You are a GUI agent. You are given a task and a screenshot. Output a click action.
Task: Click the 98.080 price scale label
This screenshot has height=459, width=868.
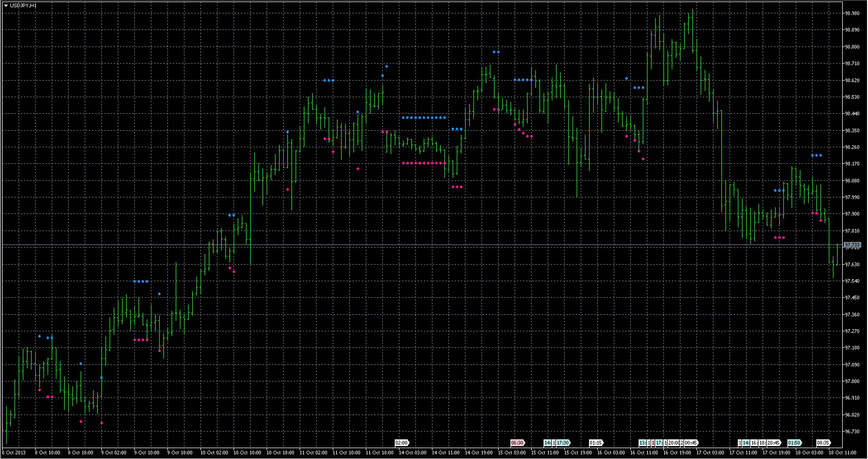(851, 181)
